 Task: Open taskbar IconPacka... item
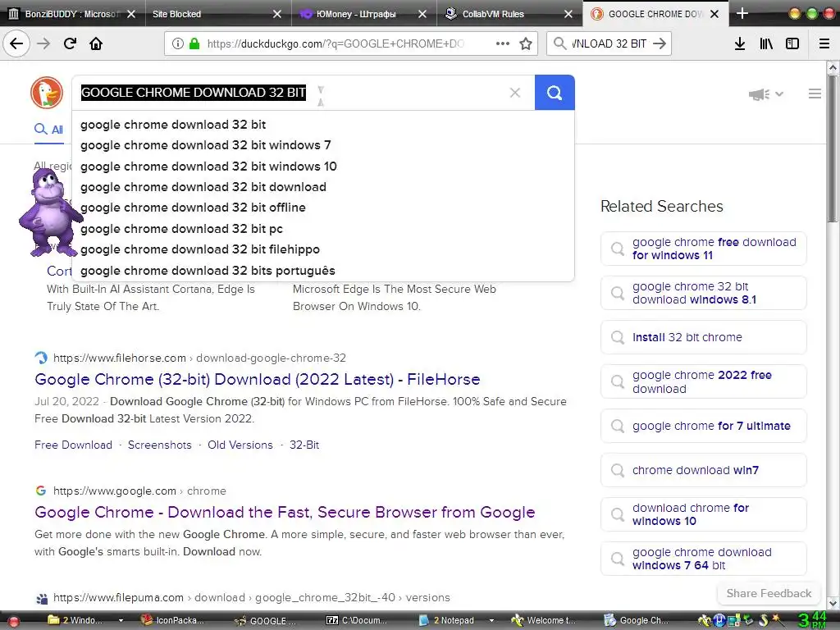(x=172, y=620)
